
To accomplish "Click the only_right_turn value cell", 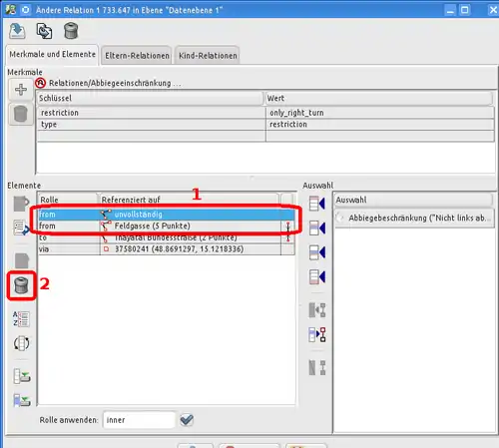I will point(380,113).
